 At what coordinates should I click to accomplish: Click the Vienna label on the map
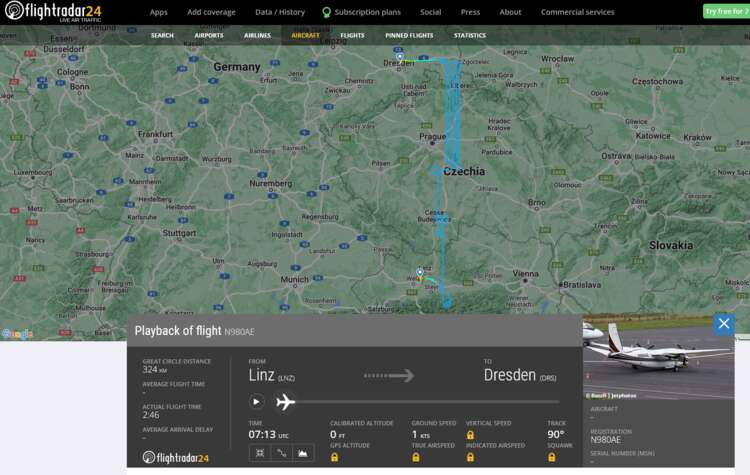point(525,274)
